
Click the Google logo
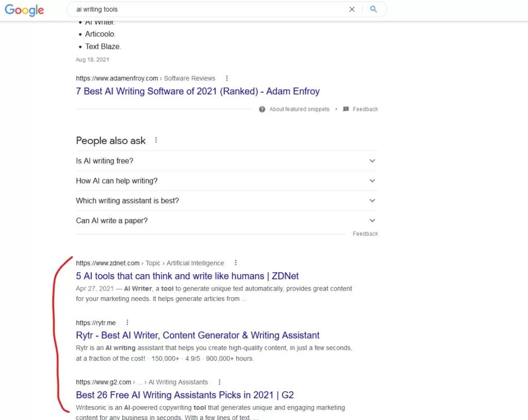click(x=24, y=10)
